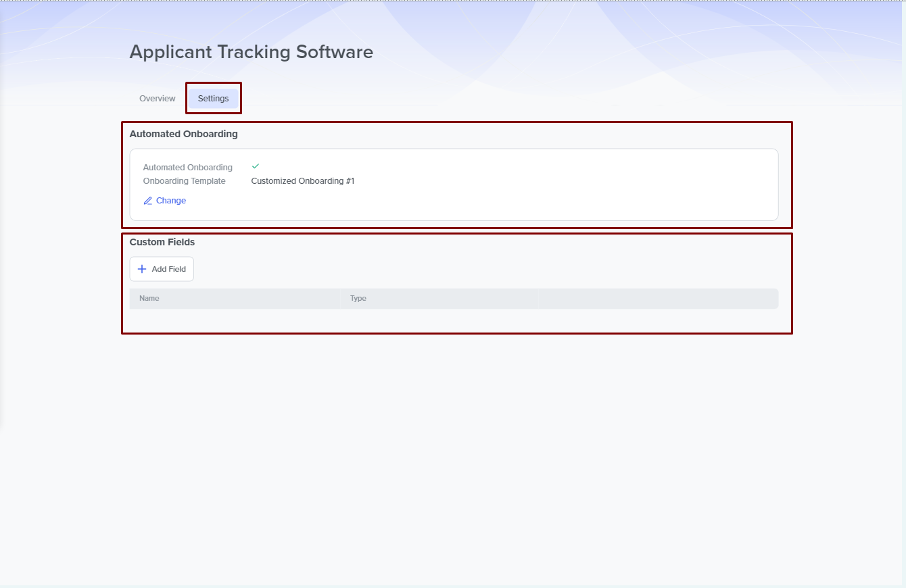The width and height of the screenshot is (906, 588).
Task: Click the plus icon in Add Field
Action: pyautogui.click(x=142, y=269)
